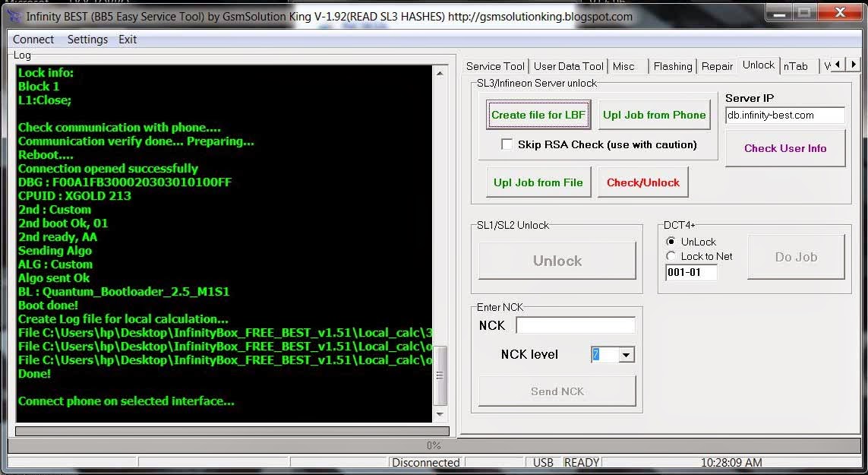Viewport: 868px width, 475px height.
Task: Click the red Check/Unlock button
Action: click(x=643, y=182)
